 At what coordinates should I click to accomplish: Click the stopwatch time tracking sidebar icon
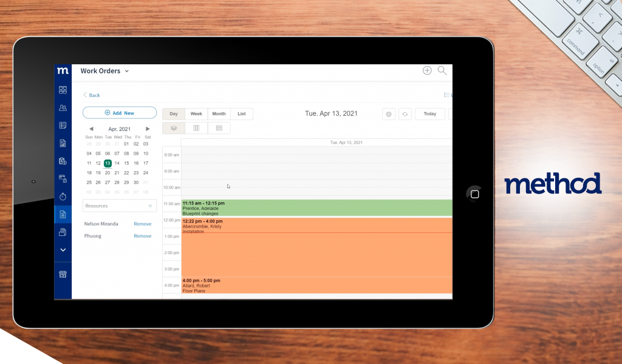pos(63,197)
